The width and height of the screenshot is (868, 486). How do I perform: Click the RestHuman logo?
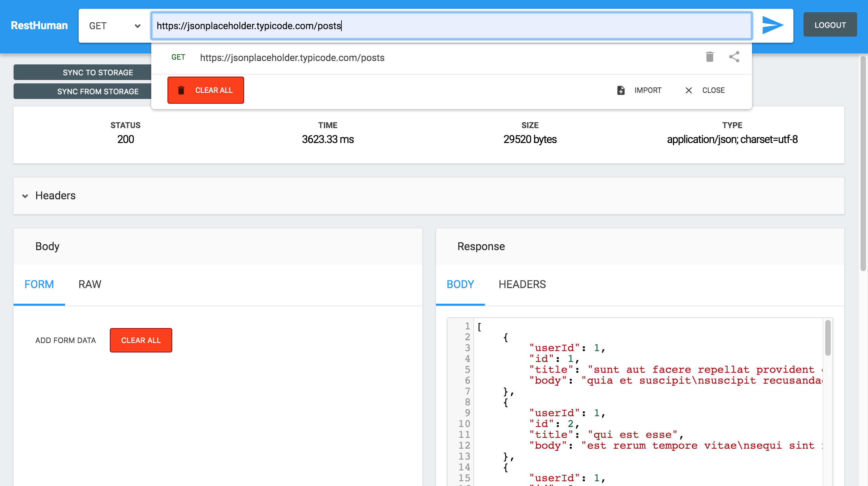point(39,25)
